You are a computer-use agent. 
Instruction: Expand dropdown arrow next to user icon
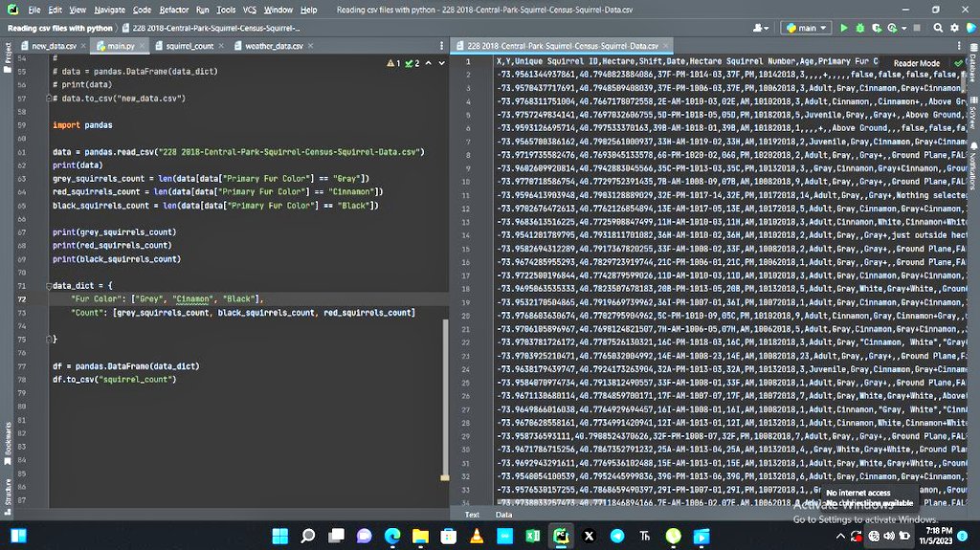[766, 28]
